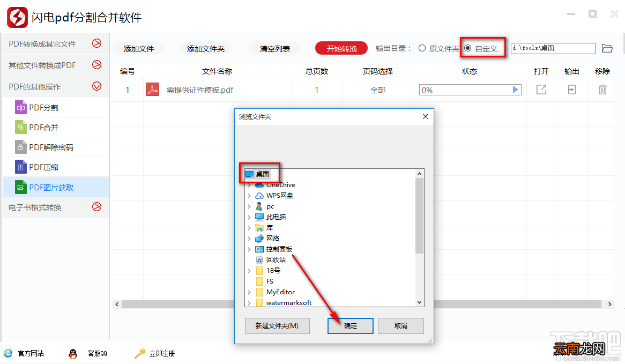Start conversion with the blue play arrow
Image resolution: width=625 pixels, height=364 pixels.
pyautogui.click(x=516, y=90)
